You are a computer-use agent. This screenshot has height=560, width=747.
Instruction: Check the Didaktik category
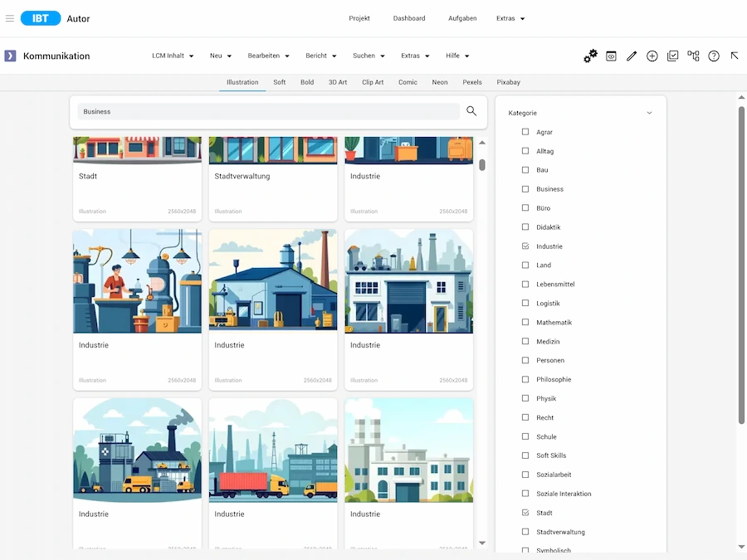coord(525,227)
